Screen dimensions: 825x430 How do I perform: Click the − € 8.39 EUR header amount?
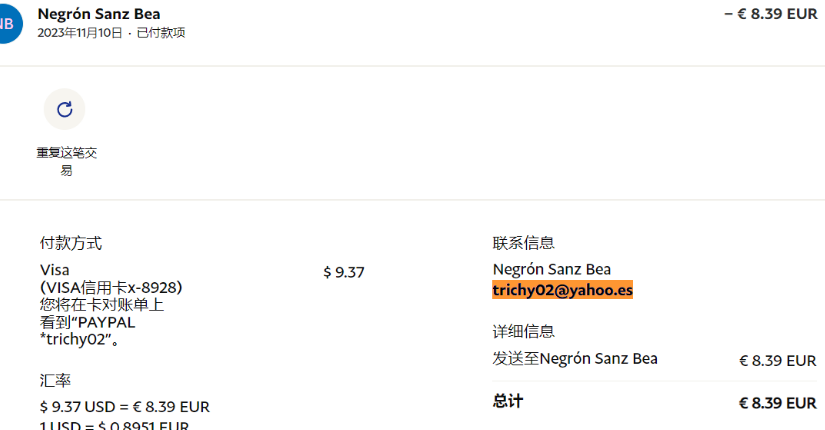[x=769, y=14]
